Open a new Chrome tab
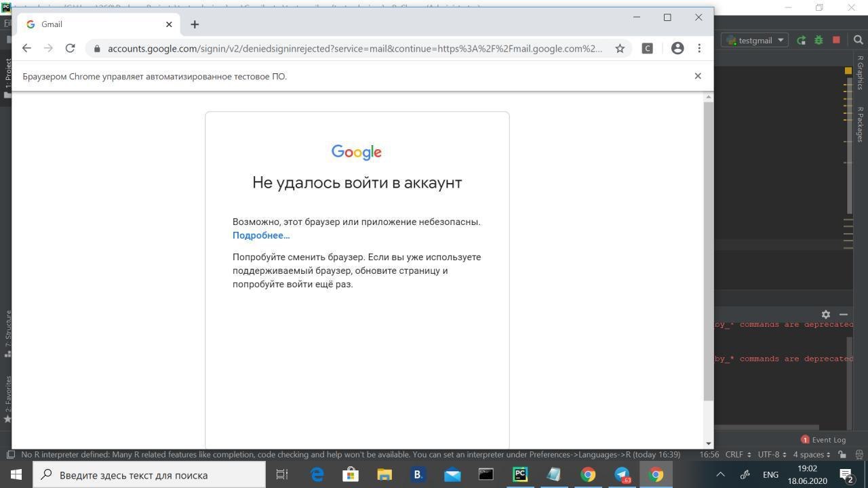 coord(195,24)
